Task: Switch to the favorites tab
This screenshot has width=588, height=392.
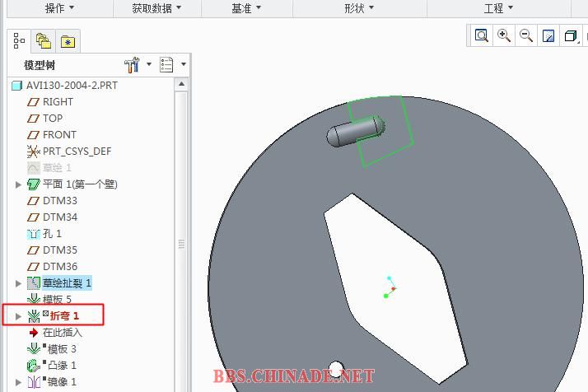Action: pos(68,40)
